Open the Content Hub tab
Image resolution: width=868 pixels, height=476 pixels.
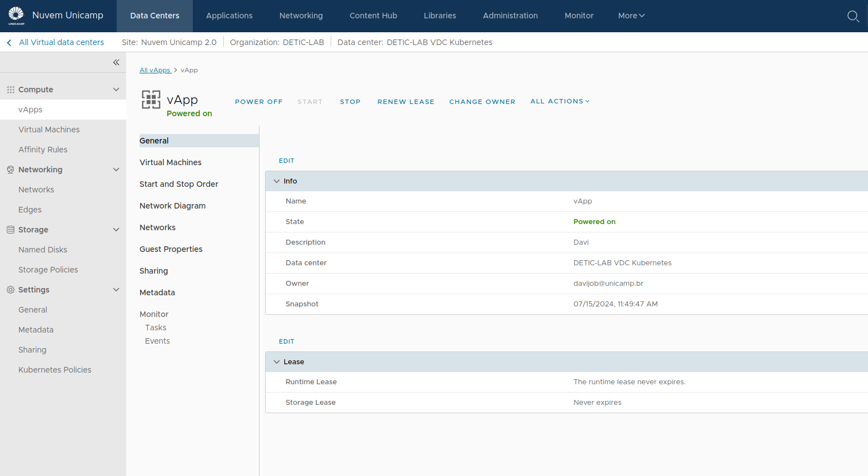pyautogui.click(x=373, y=16)
